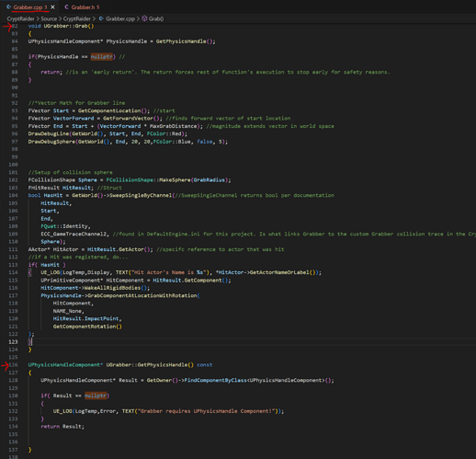The height and width of the screenshot is (459, 476).
Task: Click WakeAllRigidBodies method call
Action: click(x=113, y=288)
